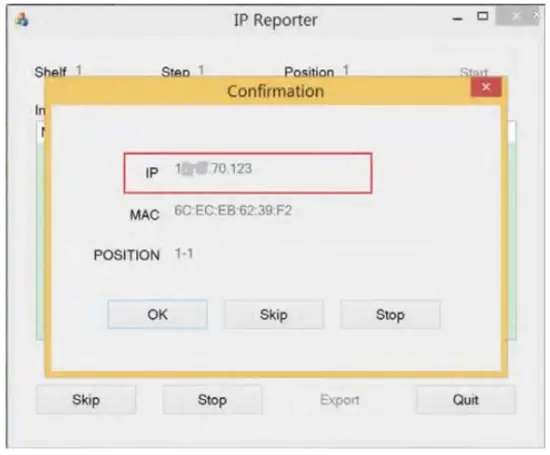
Task: Click the IP Reporter app icon
Action: coord(22,20)
